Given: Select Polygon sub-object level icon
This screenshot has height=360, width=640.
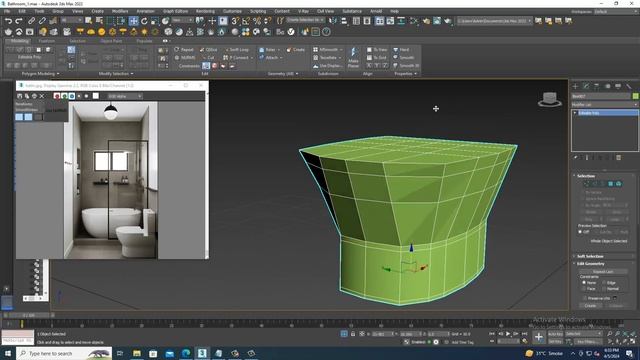Looking at the screenshot, I should click(x=611, y=184).
